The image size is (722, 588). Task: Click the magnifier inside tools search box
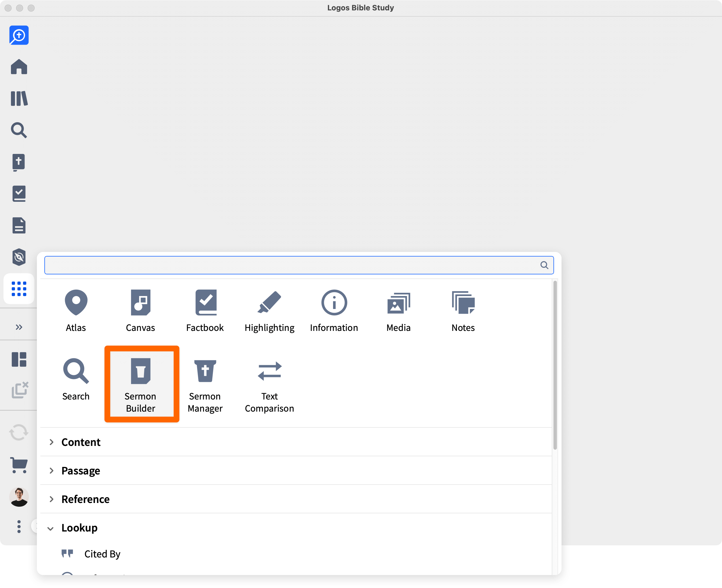click(x=544, y=265)
